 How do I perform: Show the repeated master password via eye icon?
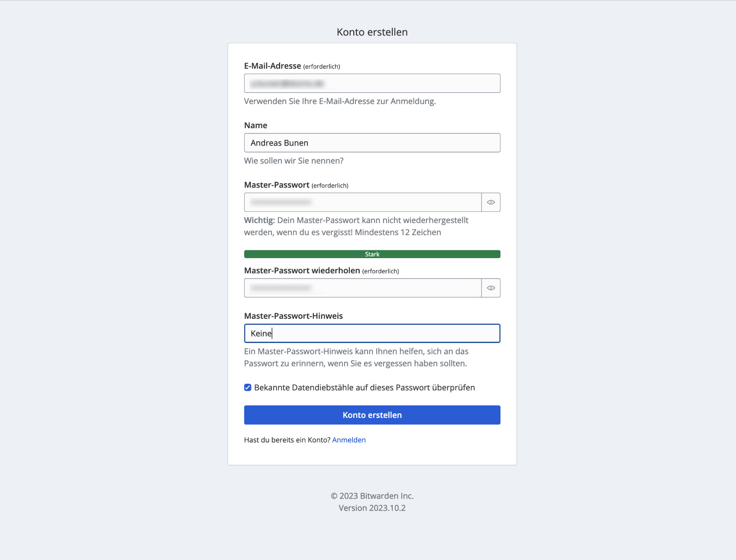(x=491, y=288)
